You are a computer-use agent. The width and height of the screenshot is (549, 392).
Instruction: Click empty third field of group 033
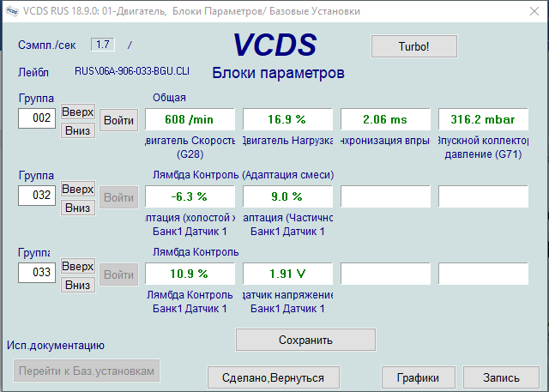(385, 274)
